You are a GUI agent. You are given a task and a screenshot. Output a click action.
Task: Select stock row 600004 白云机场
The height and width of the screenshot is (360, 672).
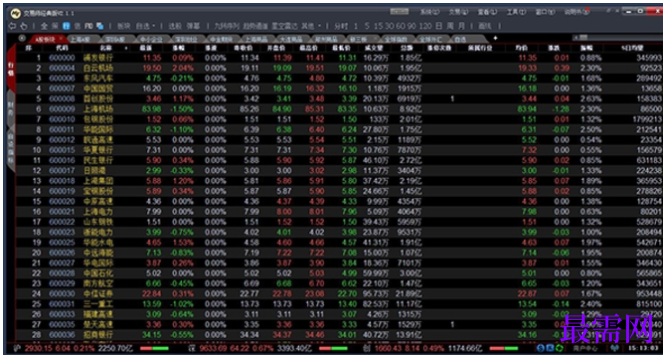pyautogui.click(x=339, y=68)
